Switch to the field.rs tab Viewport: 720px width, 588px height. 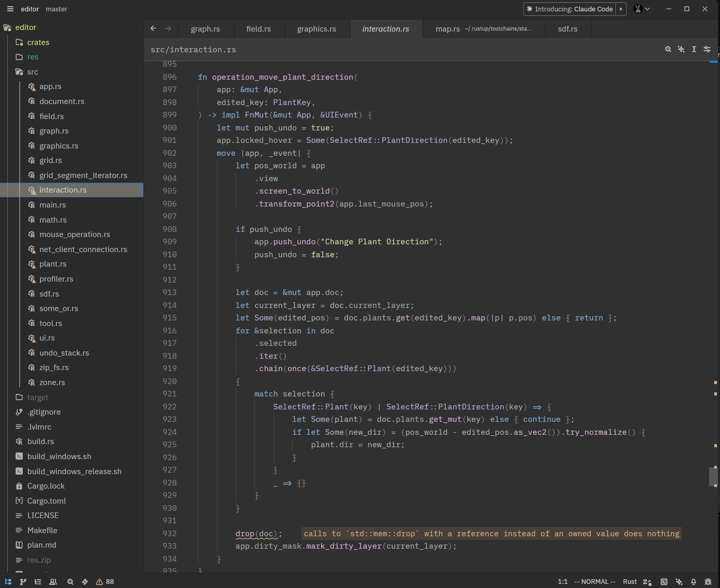pos(259,29)
